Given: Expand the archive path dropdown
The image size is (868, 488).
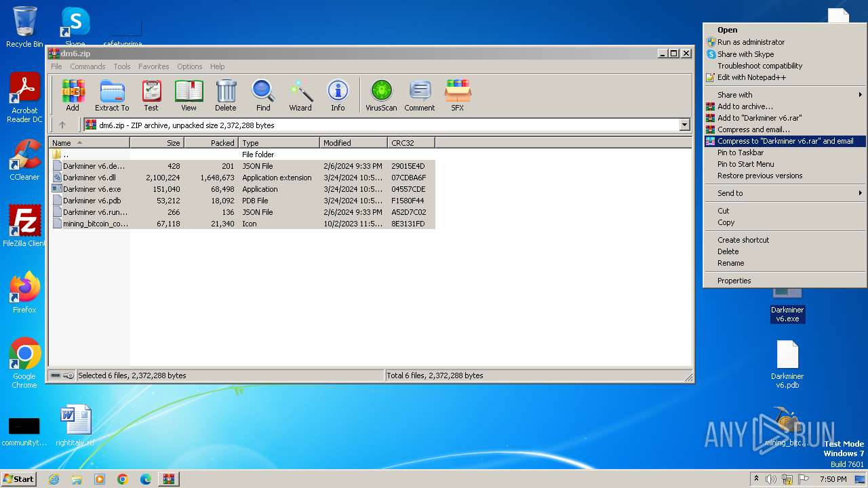Looking at the screenshot, I should (x=684, y=125).
